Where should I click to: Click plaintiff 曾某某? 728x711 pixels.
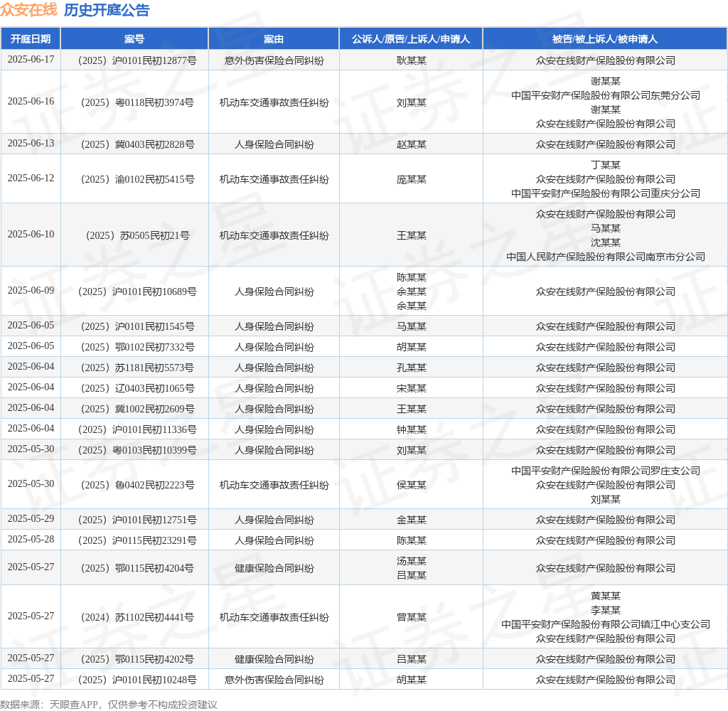tap(412, 617)
